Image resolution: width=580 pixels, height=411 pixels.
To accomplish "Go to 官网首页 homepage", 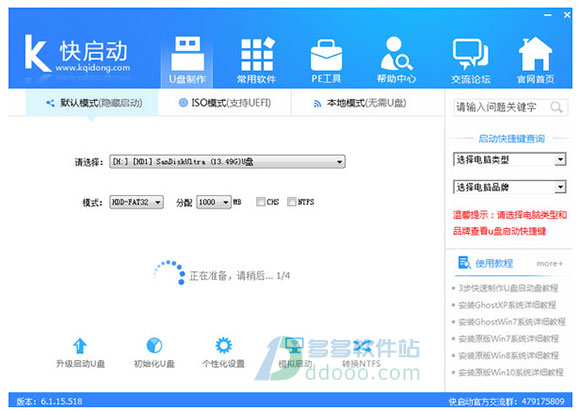I will pos(535,60).
